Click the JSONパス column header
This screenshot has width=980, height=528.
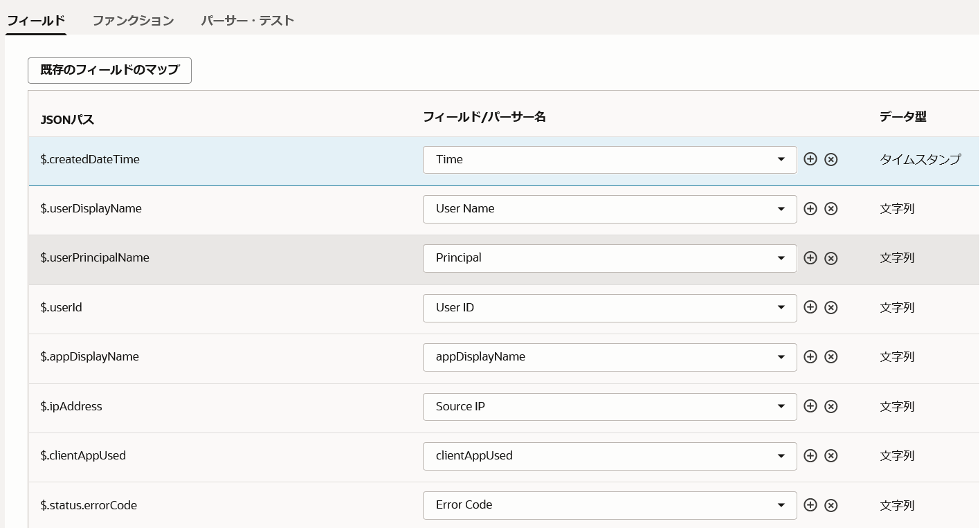click(67, 119)
